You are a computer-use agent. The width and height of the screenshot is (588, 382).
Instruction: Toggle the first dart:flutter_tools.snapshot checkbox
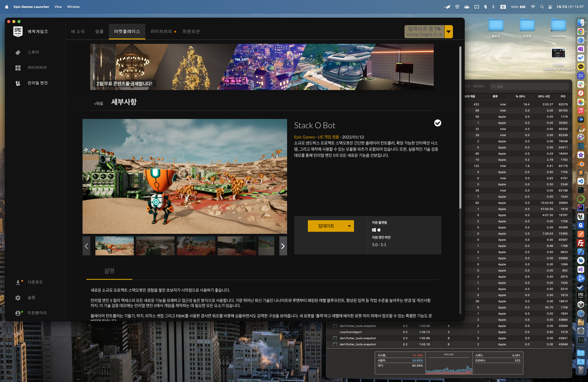click(335, 326)
